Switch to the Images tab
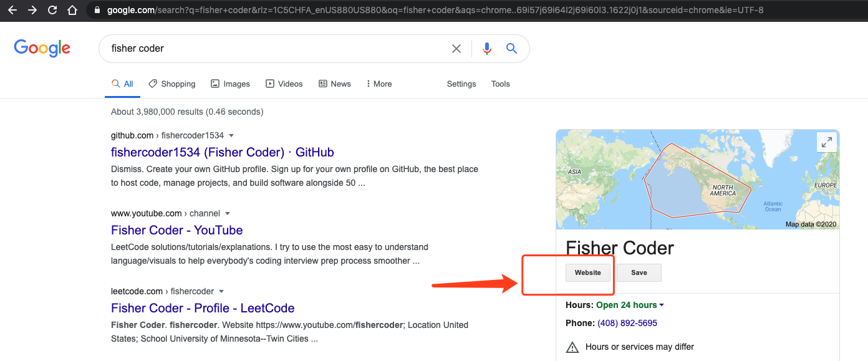Image resolution: width=868 pixels, height=361 pixels. 230,84
